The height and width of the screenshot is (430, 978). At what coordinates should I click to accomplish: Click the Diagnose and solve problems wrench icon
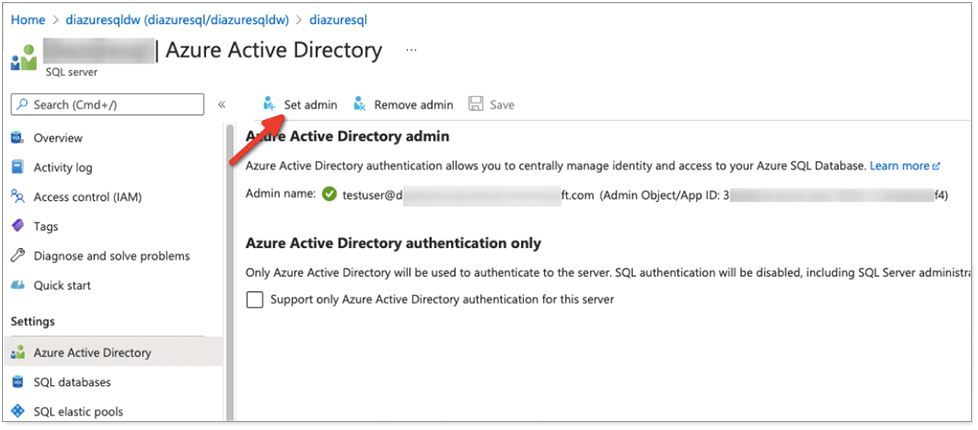17,256
